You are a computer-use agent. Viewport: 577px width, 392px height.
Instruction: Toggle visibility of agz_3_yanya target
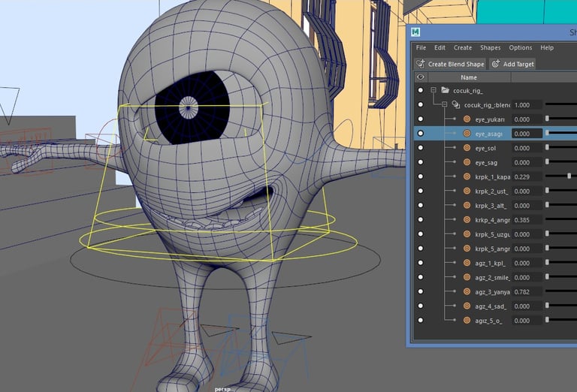421,292
